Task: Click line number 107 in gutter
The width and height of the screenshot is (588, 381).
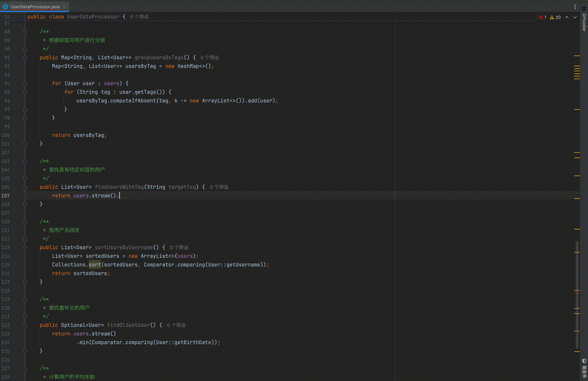Action: [x=5, y=196]
